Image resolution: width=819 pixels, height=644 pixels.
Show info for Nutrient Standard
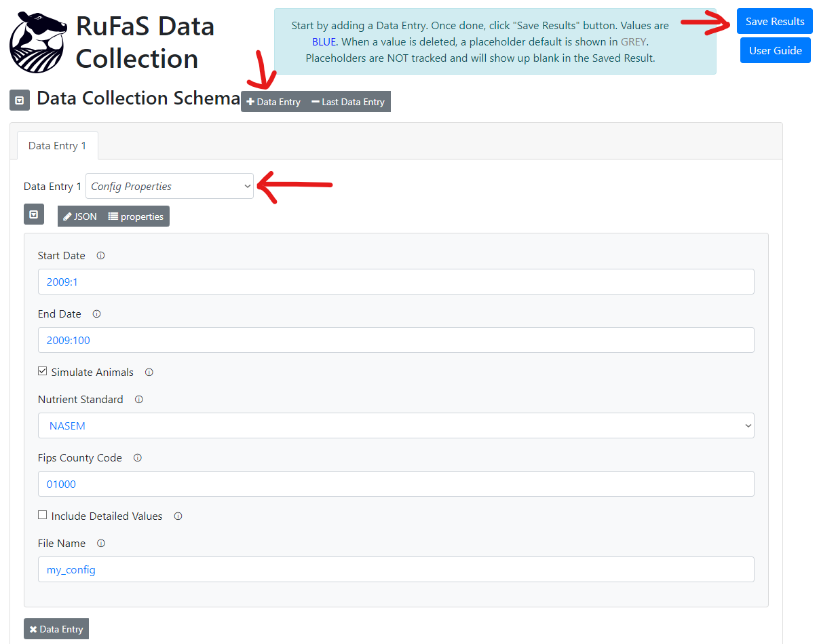point(139,400)
